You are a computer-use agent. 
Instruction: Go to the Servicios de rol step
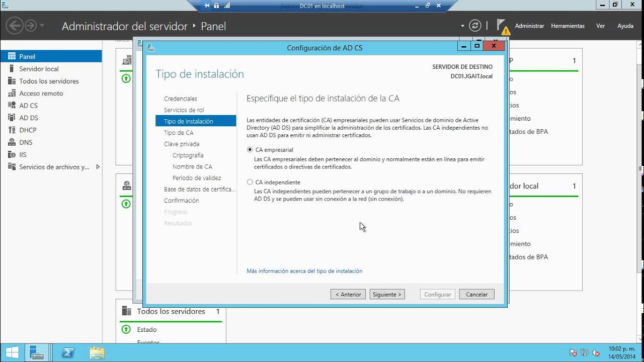(x=184, y=110)
